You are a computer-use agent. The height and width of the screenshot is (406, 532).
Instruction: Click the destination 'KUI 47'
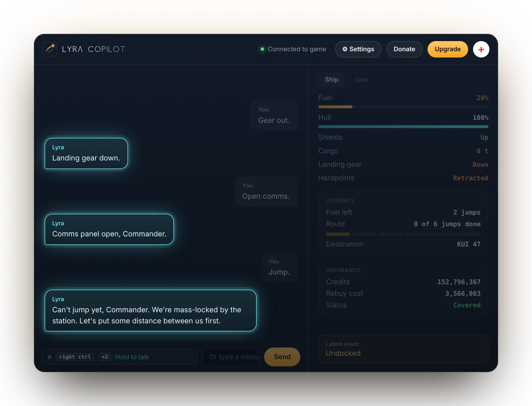point(469,244)
